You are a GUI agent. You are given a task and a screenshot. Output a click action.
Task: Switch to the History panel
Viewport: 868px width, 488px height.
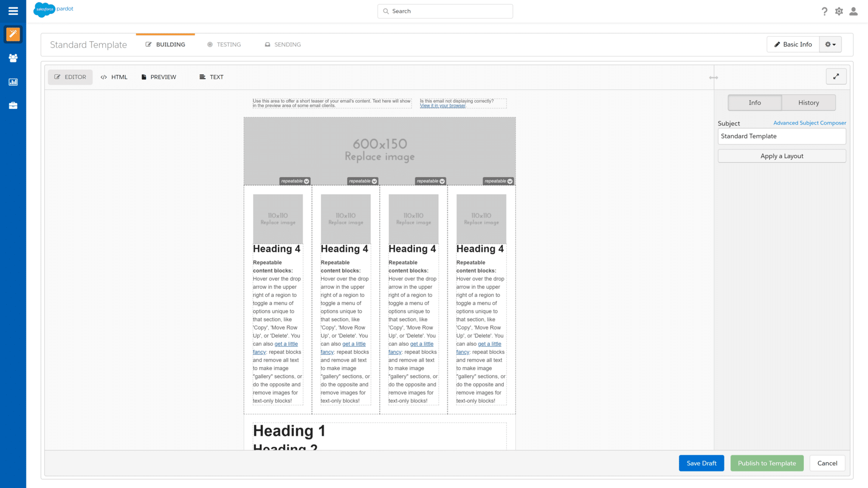(808, 103)
